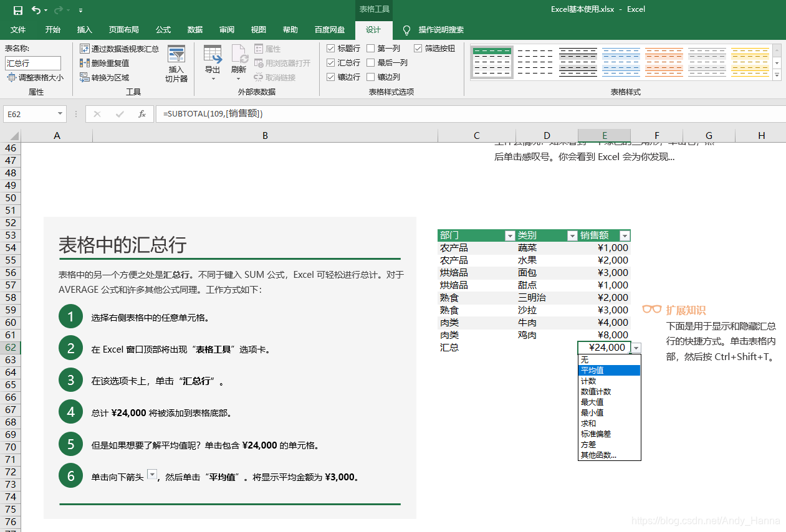786x532 pixels.
Task: Select row 62 header
Action: [x=10, y=348]
